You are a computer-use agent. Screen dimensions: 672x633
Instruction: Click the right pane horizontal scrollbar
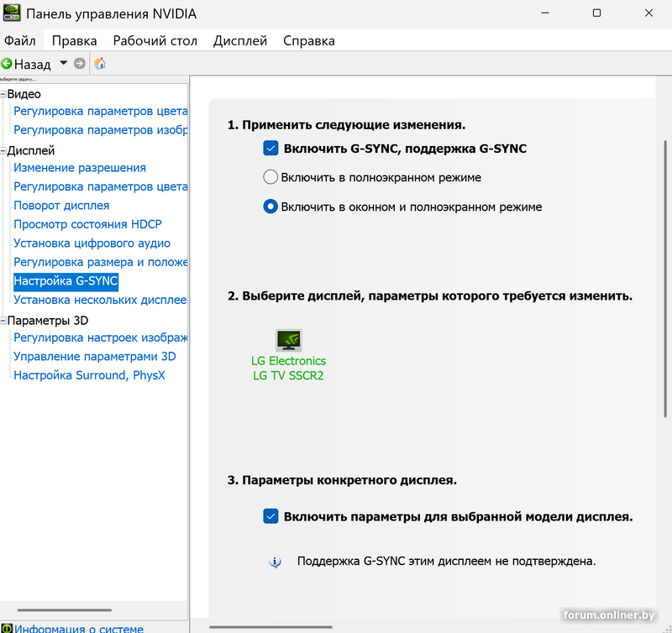[x=270, y=627]
